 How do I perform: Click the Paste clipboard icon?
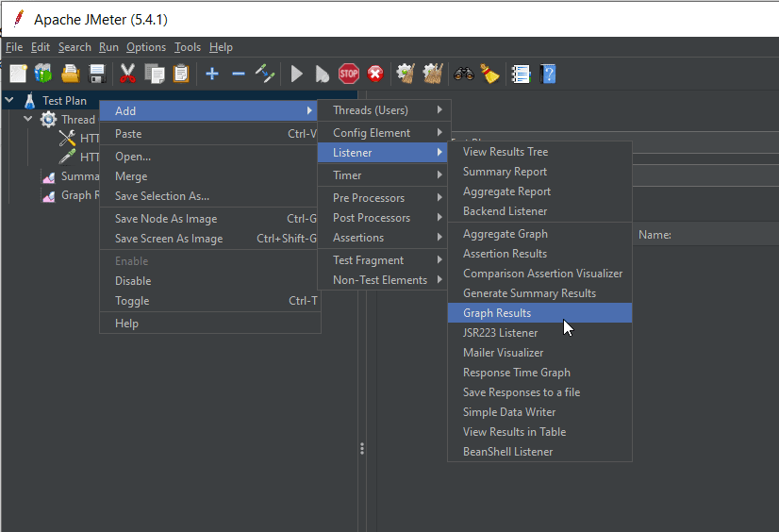[181, 74]
